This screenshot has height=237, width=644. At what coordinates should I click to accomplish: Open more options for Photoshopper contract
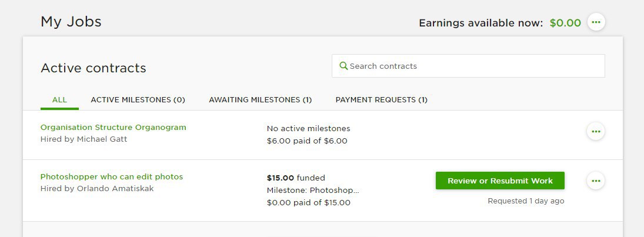tap(596, 181)
